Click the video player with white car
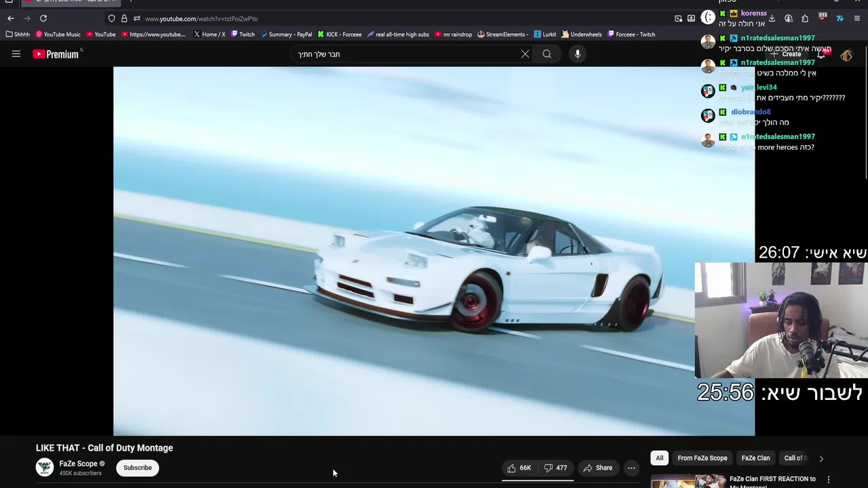This screenshot has width=868, height=488. coord(434,251)
